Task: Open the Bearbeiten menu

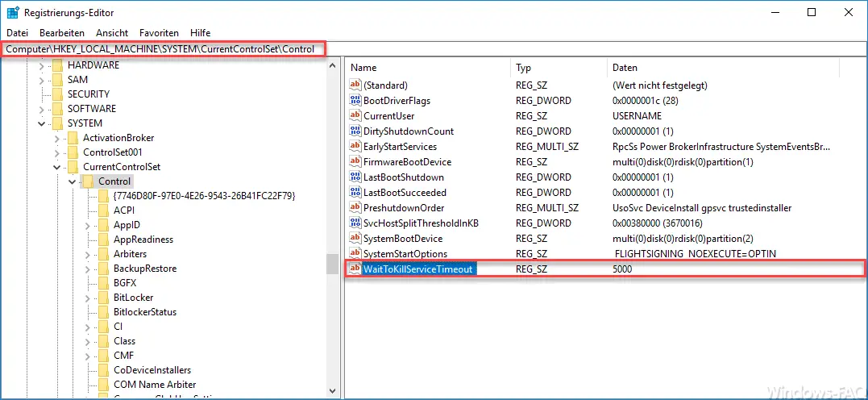Action: [x=62, y=33]
